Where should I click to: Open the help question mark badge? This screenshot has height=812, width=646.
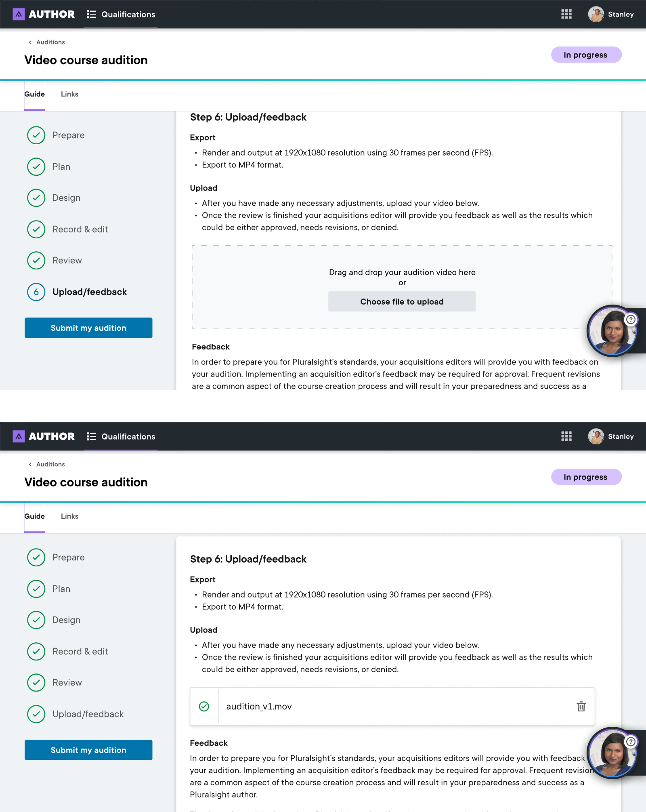click(631, 320)
